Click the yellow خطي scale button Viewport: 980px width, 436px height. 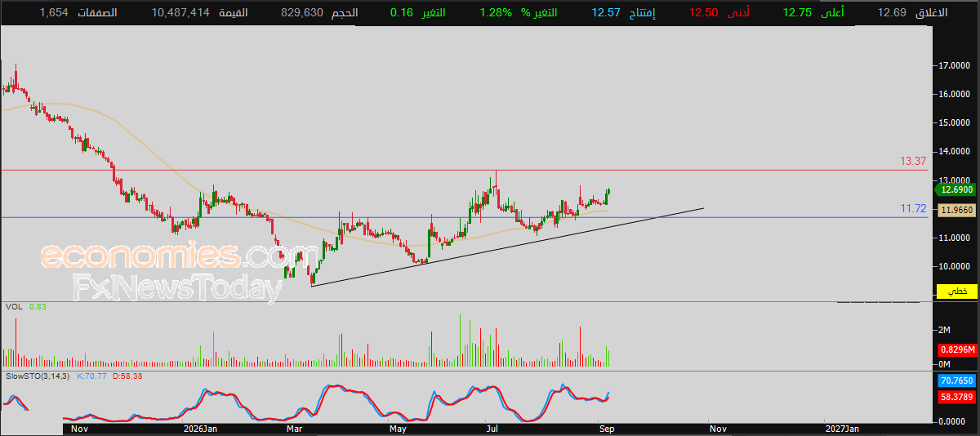click(956, 291)
